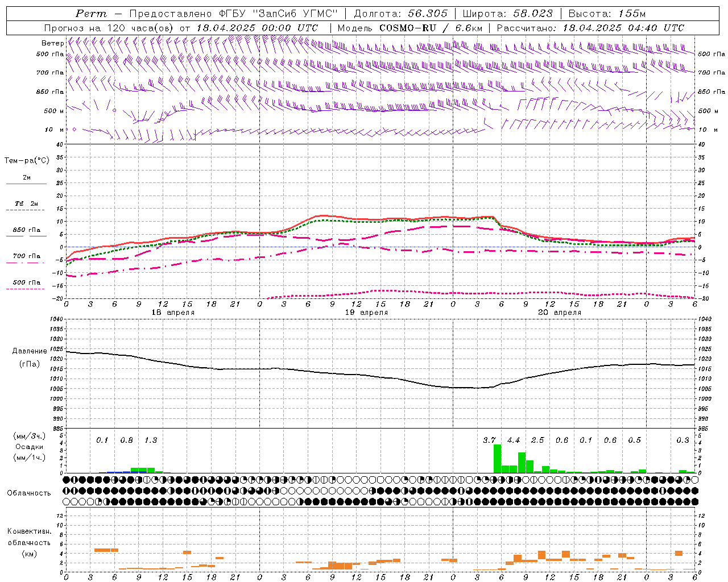Click the "(мм/1ч.)" unit label
The height and width of the screenshot is (582, 728).
click(30, 458)
